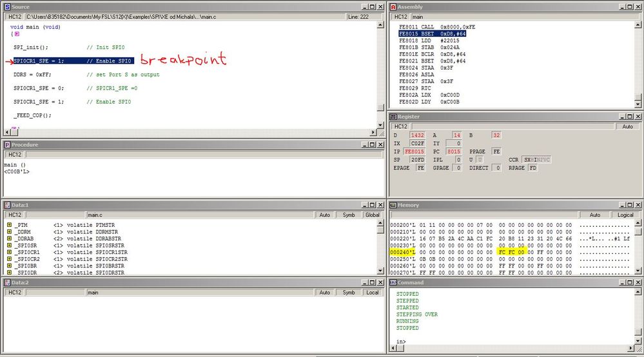Click the SP register value 20FD
Viewport: 644px width, 357px height.
click(x=417, y=160)
